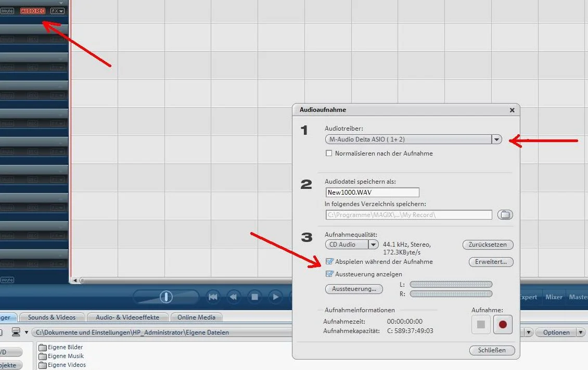The image size is (588, 370).
Task: Click the New1000.WAV filename field
Action: click(373, 193)
